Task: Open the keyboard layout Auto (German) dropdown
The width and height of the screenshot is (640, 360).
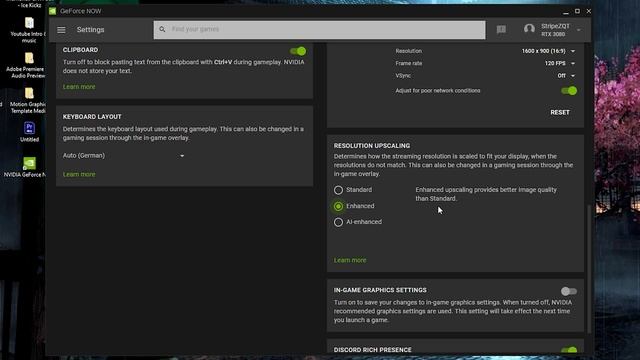Action: 124,156
